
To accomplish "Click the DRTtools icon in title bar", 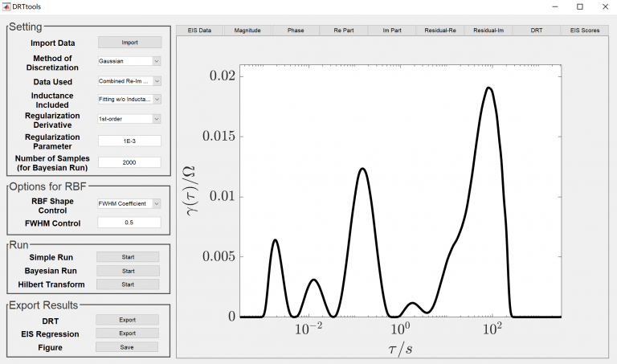I will (x=7, y=6).
